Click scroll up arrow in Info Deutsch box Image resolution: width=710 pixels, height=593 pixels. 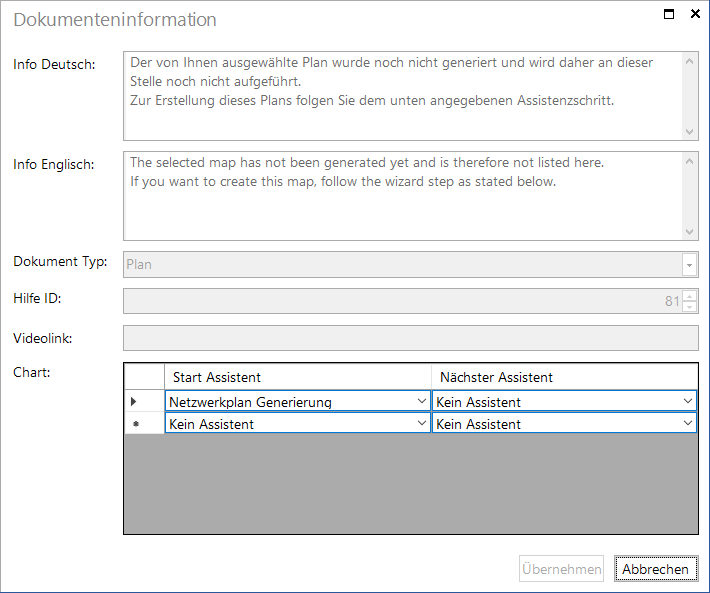(x=689, y=61)
